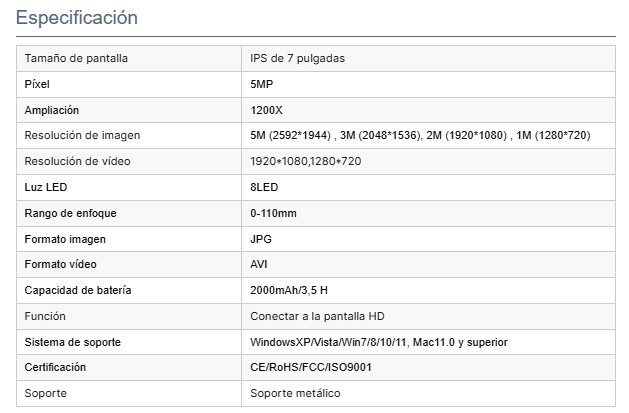629x413 pixels.
Task: Select the Tamaño de pantalla label
Action: coord(75,58)
